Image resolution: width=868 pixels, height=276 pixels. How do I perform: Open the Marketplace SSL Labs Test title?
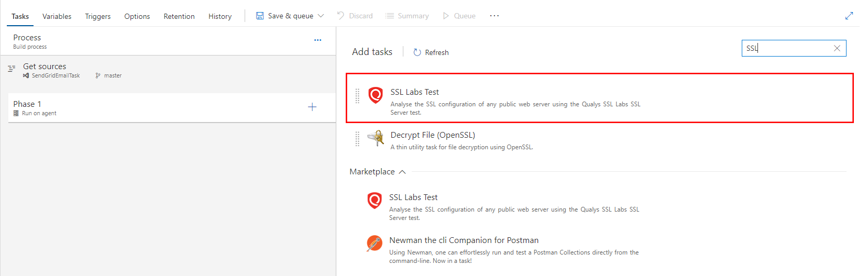click(413, 197)
